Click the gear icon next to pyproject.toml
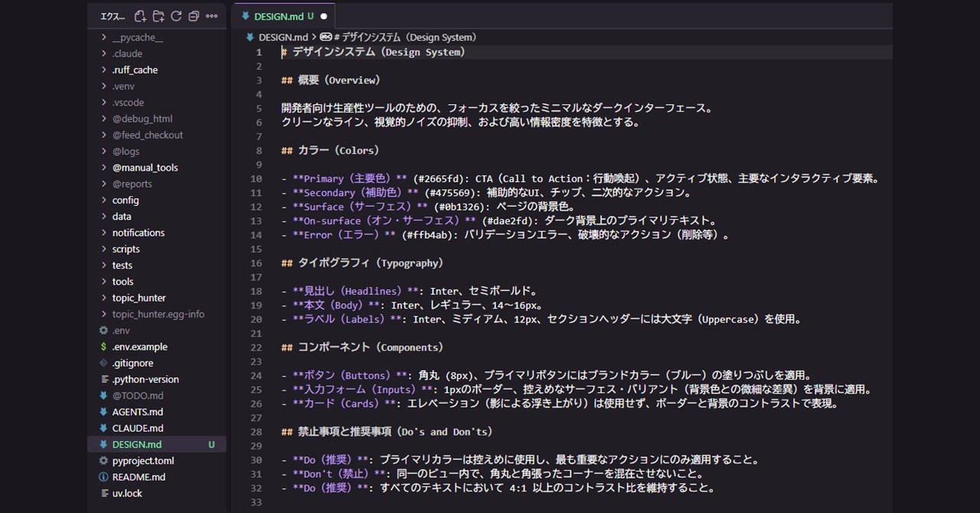Viewport: 980px width, 513px height. coord(104,461)
